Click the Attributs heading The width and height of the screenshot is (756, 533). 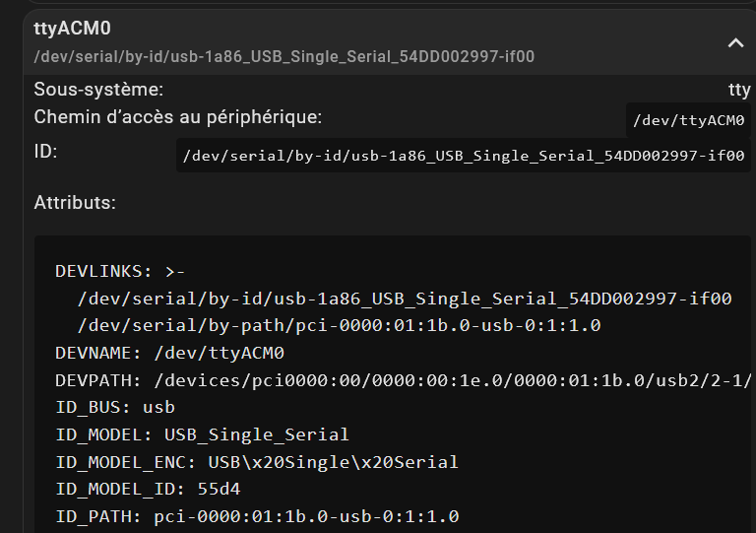(x=75, y=203)
